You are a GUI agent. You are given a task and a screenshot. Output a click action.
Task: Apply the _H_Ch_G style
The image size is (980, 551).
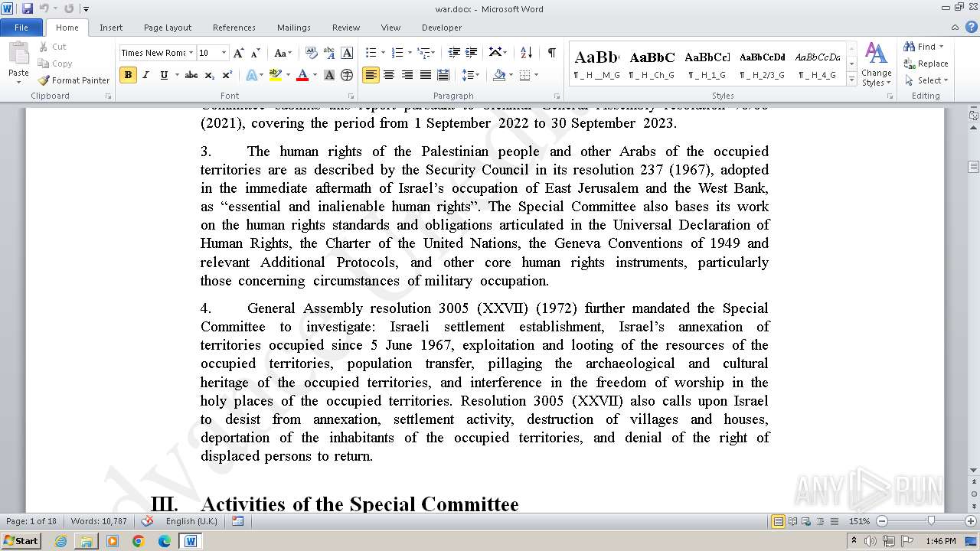click(x=652, y=64)
